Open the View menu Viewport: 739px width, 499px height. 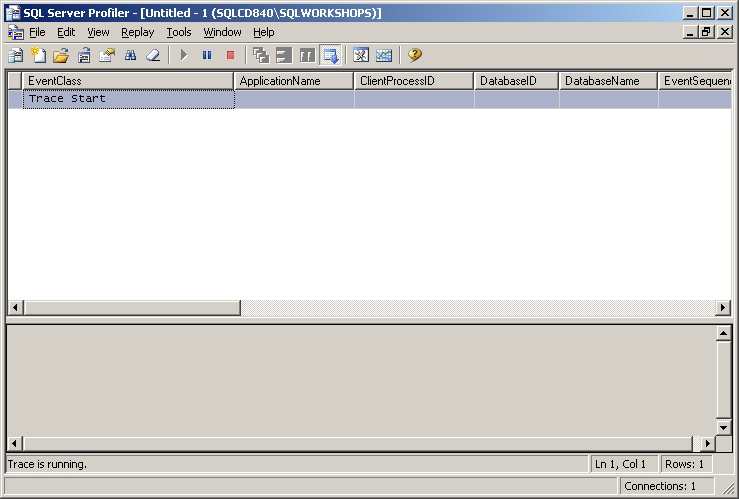coord(98,33)
